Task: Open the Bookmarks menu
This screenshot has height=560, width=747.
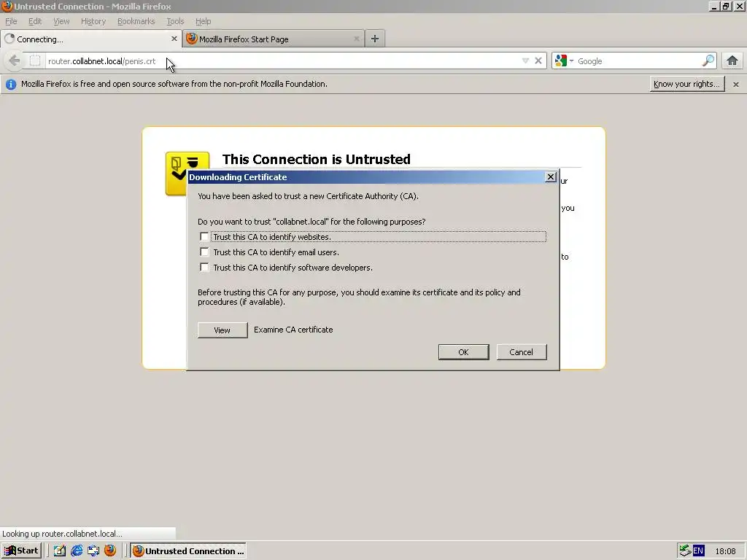Action: click(136, 21)
